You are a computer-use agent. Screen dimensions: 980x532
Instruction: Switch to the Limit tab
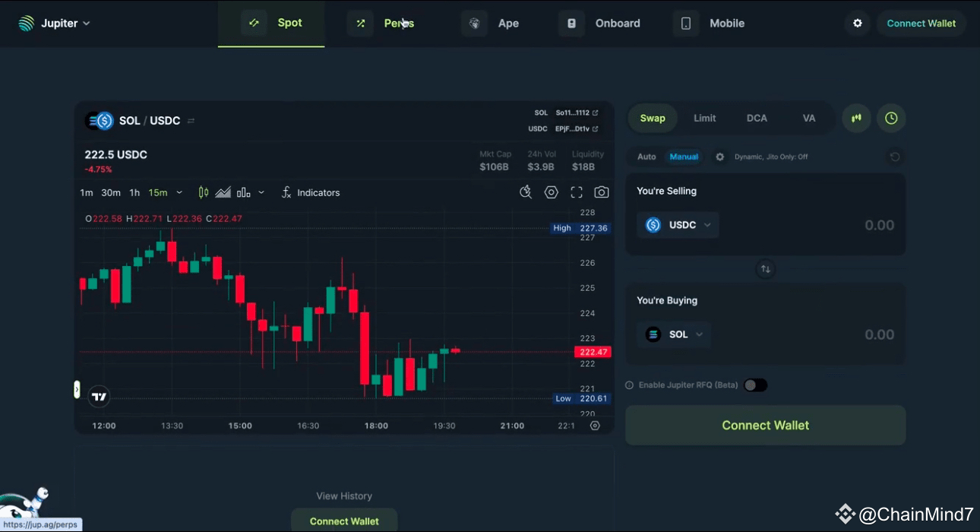[x=705, y=119]
